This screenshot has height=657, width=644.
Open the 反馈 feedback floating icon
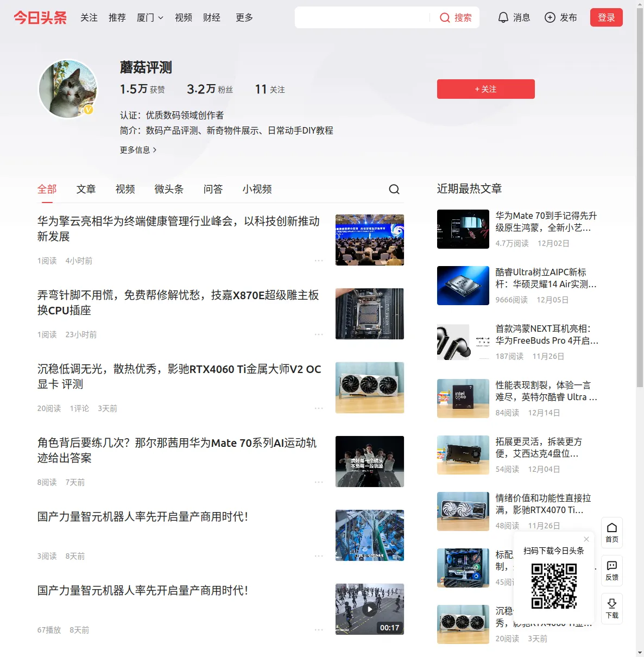pyautogui.click(x=612, y=571)
